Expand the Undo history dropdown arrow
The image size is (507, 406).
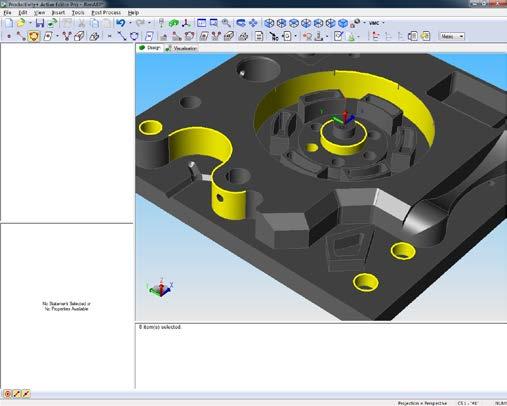point(130,23)
